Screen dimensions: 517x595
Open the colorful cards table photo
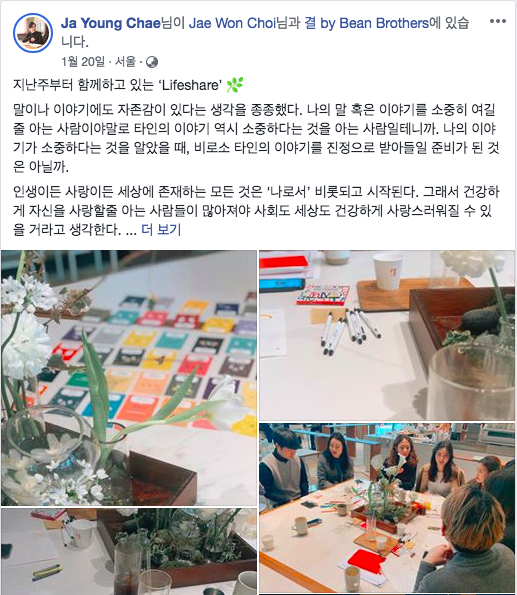129,378
